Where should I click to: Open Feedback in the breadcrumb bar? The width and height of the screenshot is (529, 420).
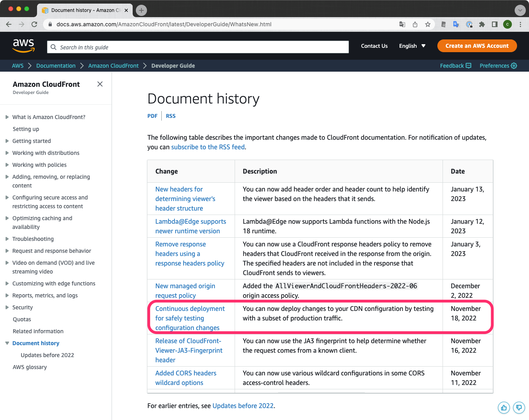(456, 66)
